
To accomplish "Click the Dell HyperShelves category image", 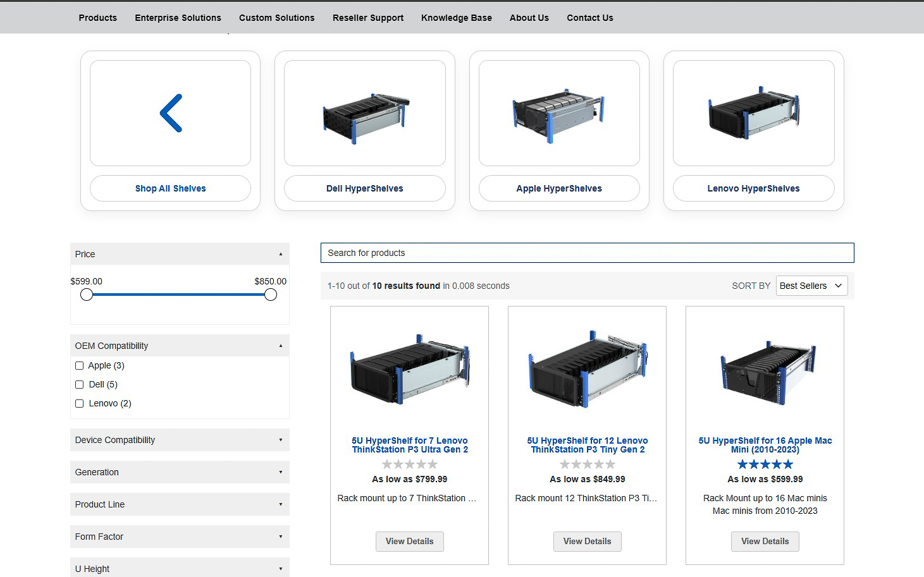I will [365, 113].
